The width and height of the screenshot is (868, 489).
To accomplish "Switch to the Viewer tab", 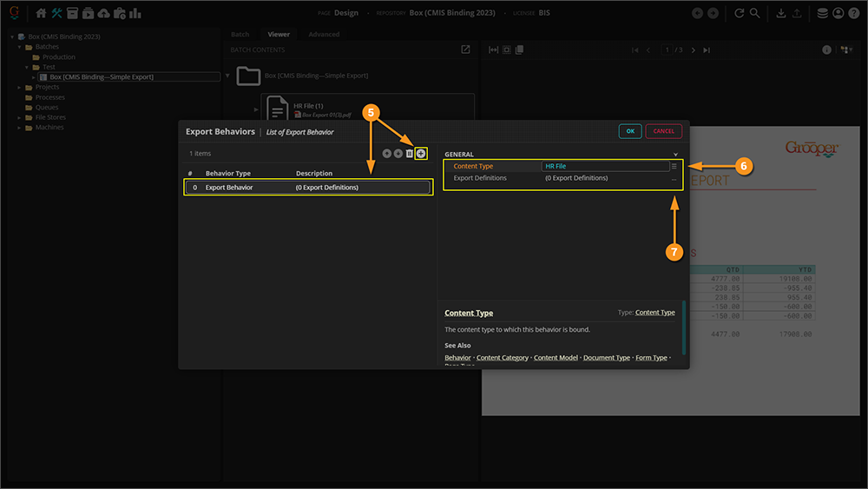I will [279, 35].
